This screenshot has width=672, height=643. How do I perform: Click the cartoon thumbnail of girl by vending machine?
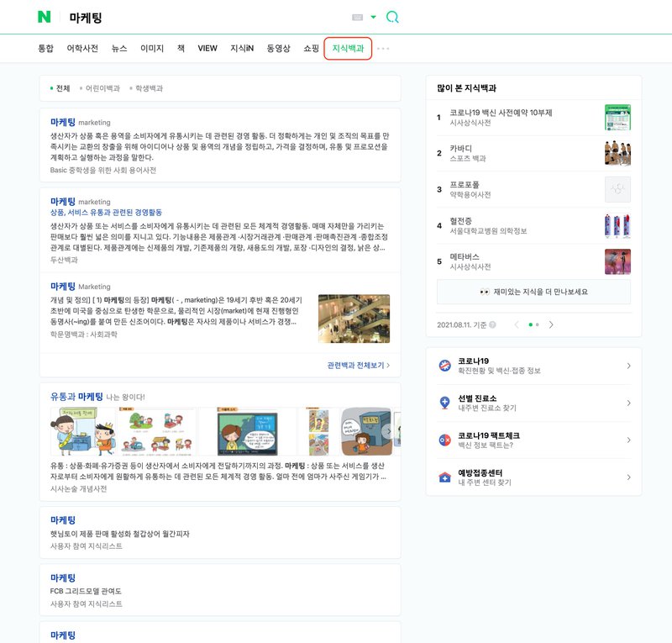click(x=366, y=431)
